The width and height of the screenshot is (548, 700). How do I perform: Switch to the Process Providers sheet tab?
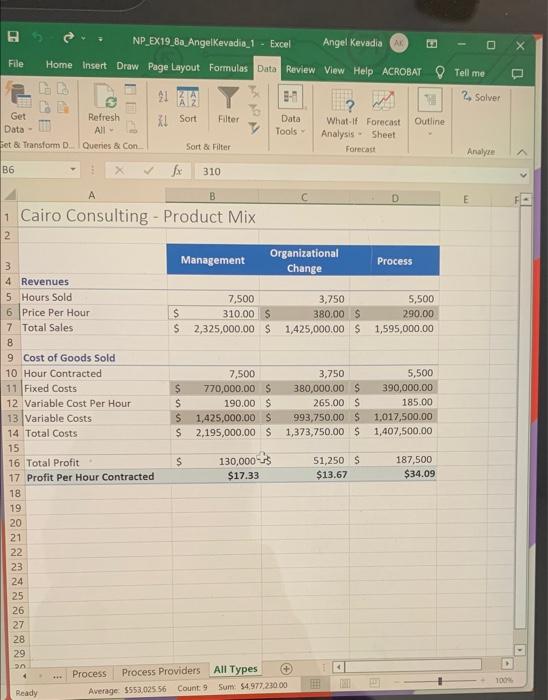click(x=161, y=671)
